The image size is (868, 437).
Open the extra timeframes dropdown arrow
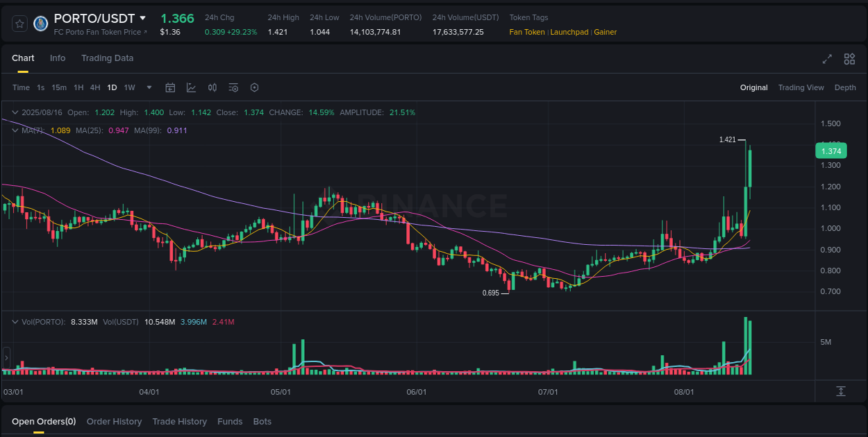pos(149,87)
